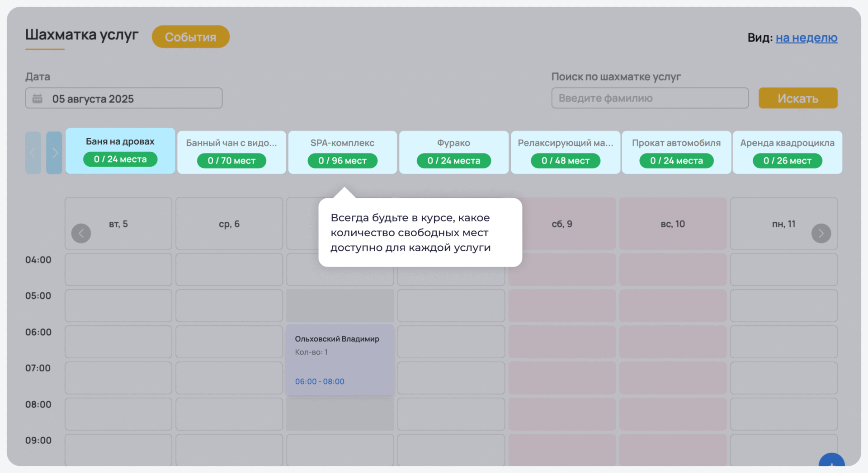Open the date picker showing 05 августа 2025
This screenshot has height=473, width=868.
123,98
